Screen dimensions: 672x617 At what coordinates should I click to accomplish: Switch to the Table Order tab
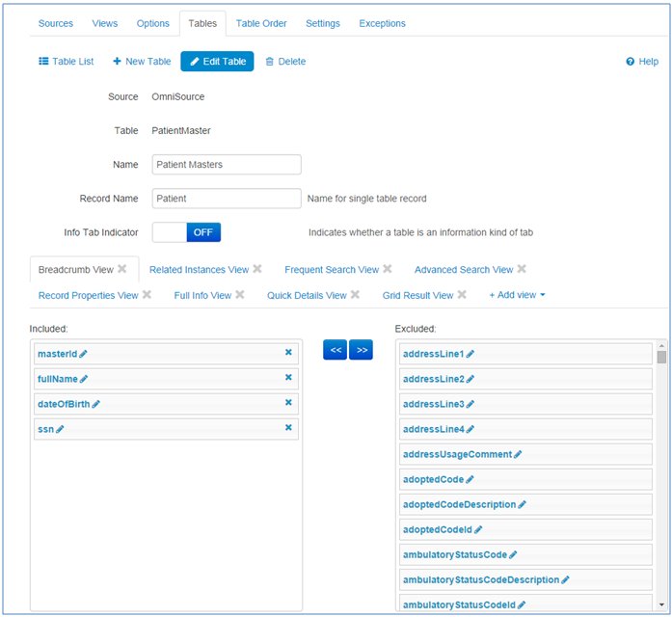click(260, 23)
